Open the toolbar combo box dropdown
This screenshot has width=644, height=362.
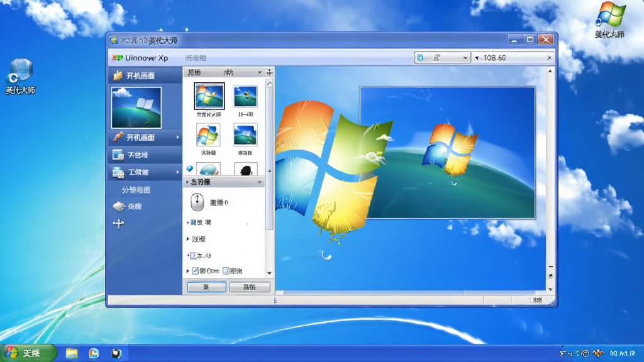tap(465, 58)
